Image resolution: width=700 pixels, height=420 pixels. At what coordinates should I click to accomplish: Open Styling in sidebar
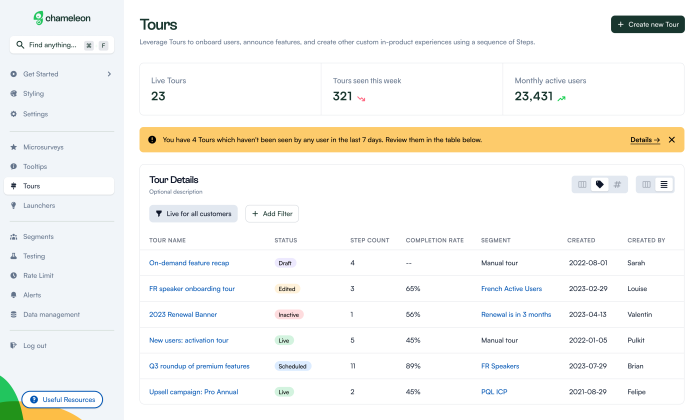(x=33, y=94)
